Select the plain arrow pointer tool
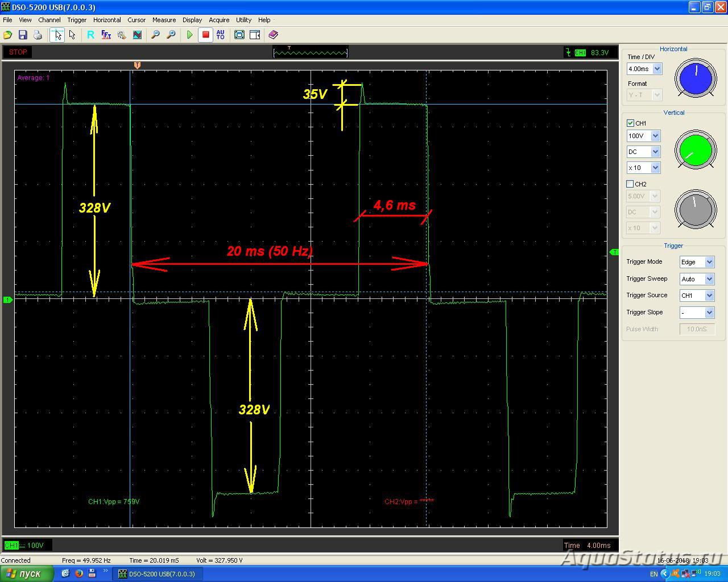 tap(72, 35)
